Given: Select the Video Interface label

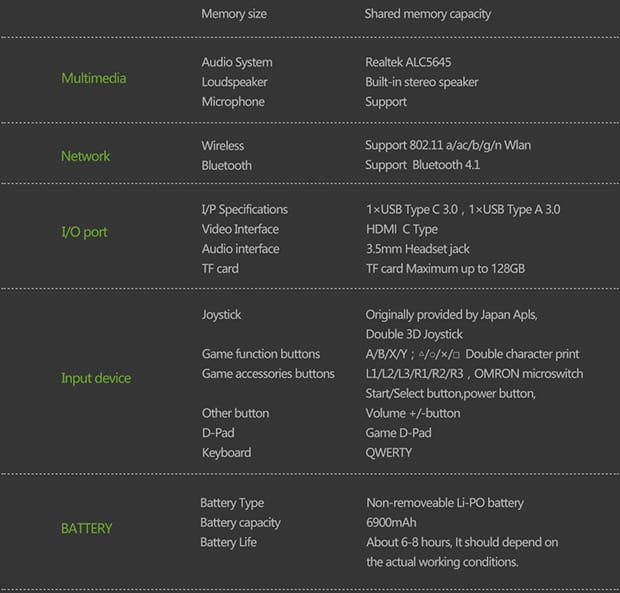Looking at the screenshot, I should (240, 229).
